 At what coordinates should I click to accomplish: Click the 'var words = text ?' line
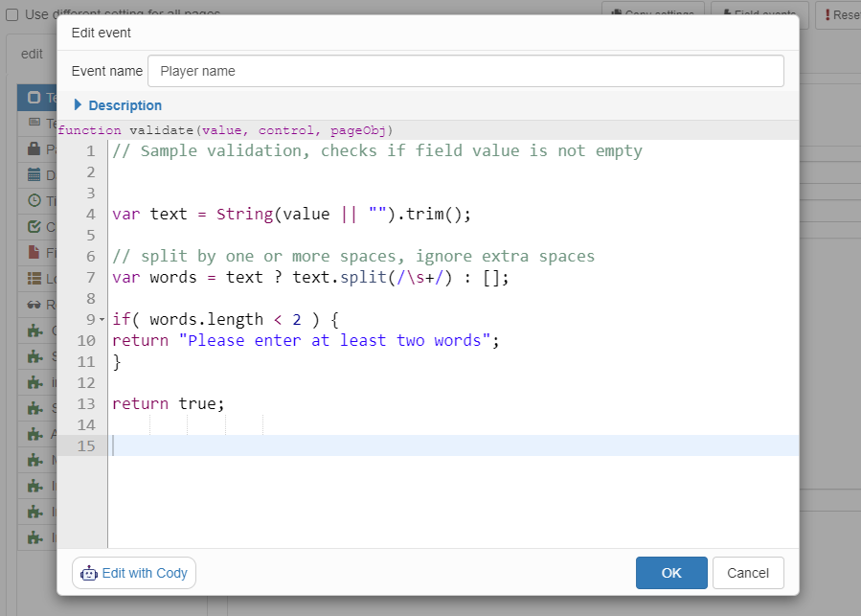[310, 277]
